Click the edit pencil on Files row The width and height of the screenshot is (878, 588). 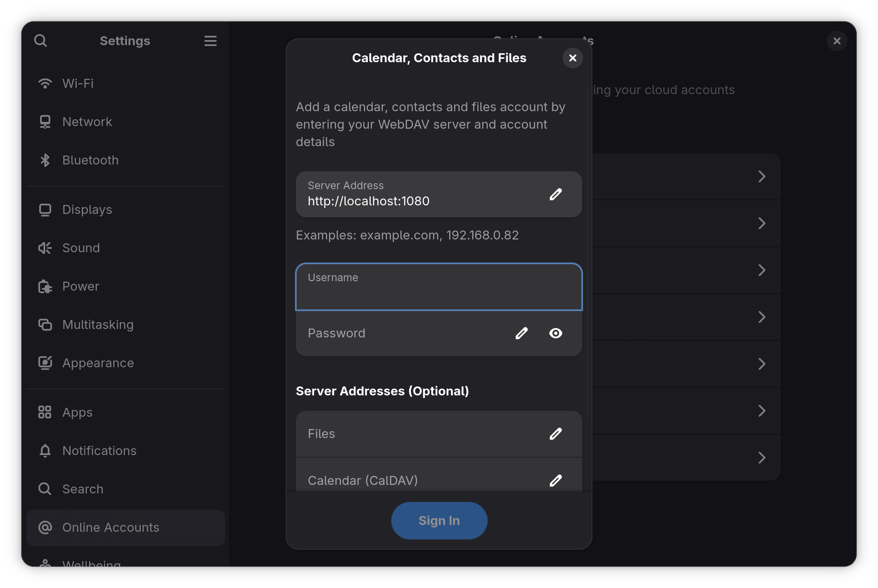click(555, 434)
